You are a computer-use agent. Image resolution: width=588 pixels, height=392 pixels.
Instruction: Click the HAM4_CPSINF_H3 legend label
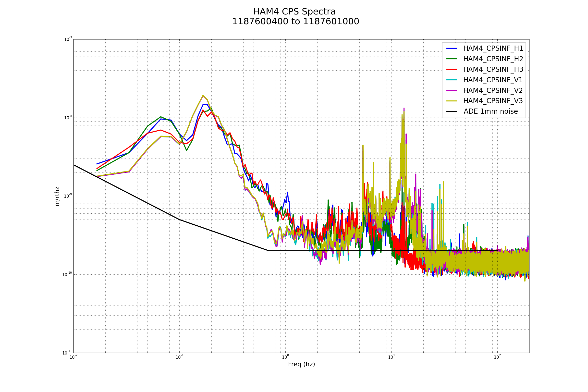(x=493, y=70)
